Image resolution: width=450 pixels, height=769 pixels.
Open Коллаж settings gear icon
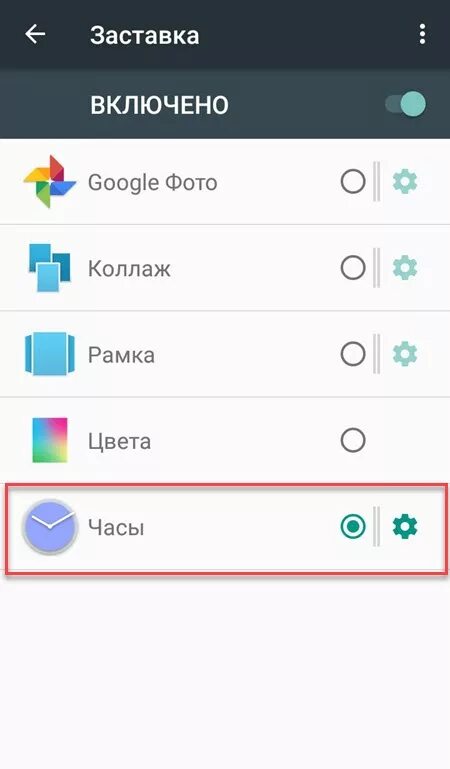405,268
